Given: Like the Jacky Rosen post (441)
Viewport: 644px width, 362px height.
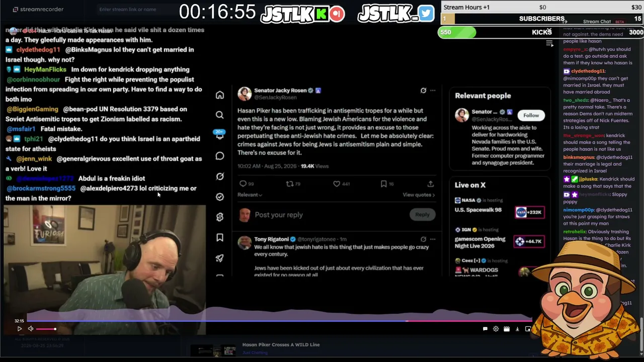Looking at the screenshot, I should click(337, 184).
